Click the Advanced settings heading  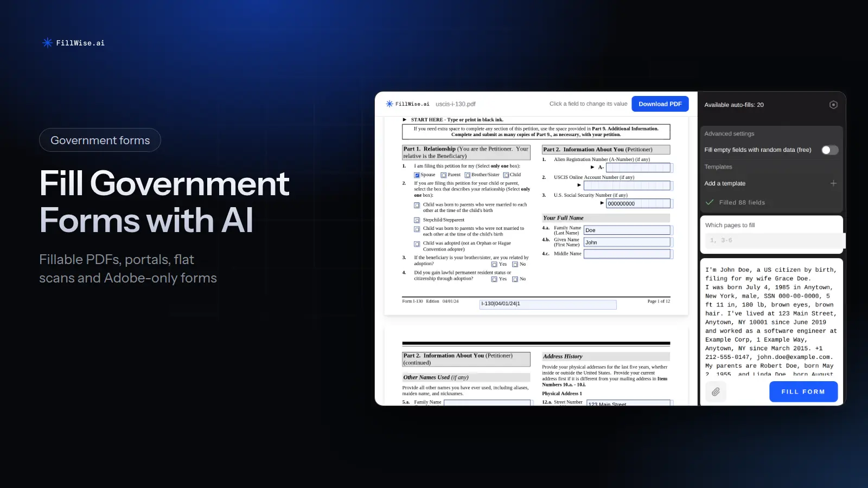729,133
